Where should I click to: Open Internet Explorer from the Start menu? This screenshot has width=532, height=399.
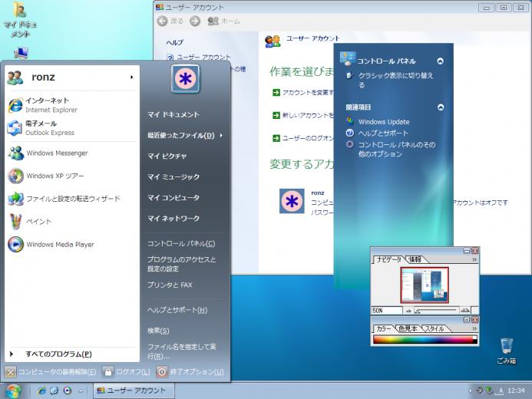pos(71,105)
